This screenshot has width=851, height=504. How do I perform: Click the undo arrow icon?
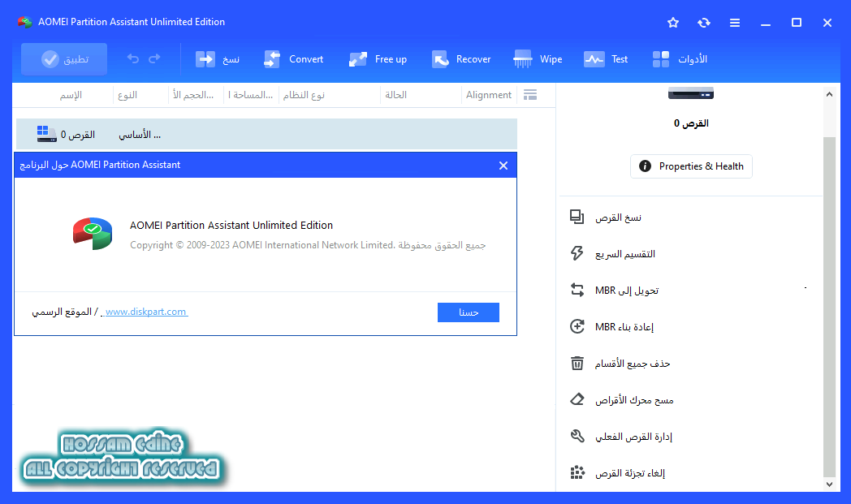tap(133, 58)
